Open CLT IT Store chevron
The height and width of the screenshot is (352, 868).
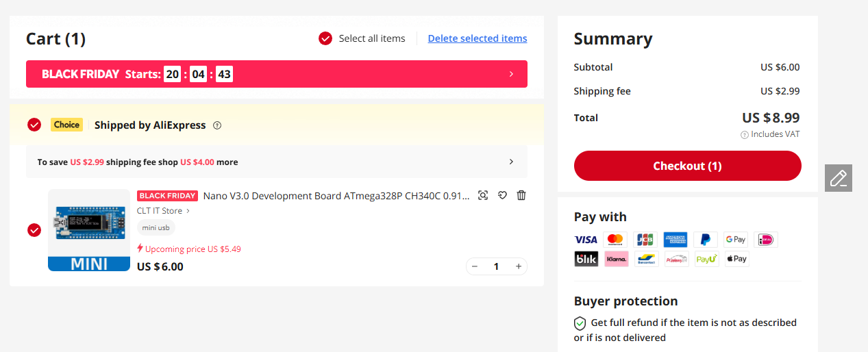point(188,211)
